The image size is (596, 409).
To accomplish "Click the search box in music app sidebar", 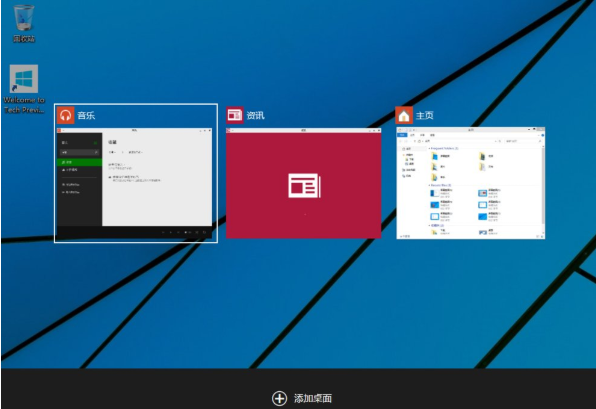I will coord(80,152).
